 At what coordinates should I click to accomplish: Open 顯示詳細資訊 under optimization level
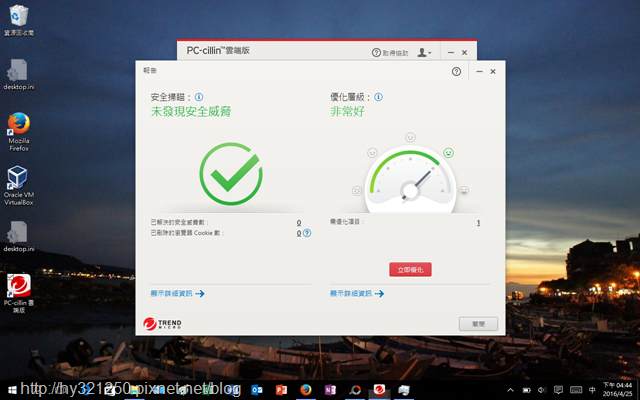pyautogui.click(x=357, y=293)
